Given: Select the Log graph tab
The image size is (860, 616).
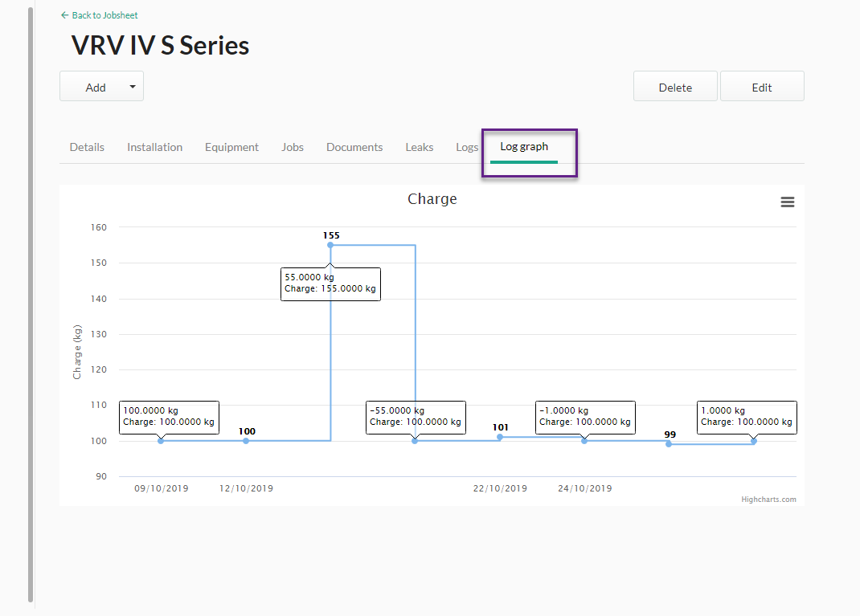Looking at the screenshot, I should (x=524, y=147).
